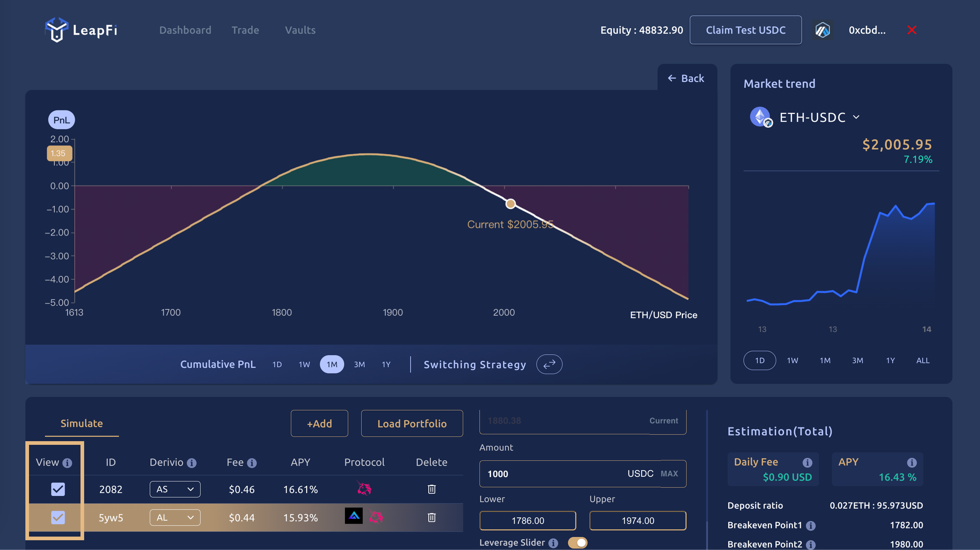Click the Upper price field 1974.00

[638, 521]
